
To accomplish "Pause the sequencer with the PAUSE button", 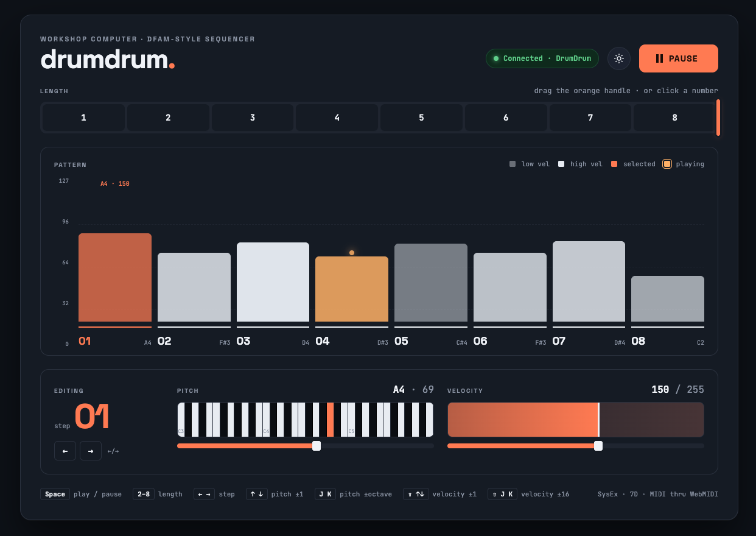I will pyautogui.click(x=678, y=58).
